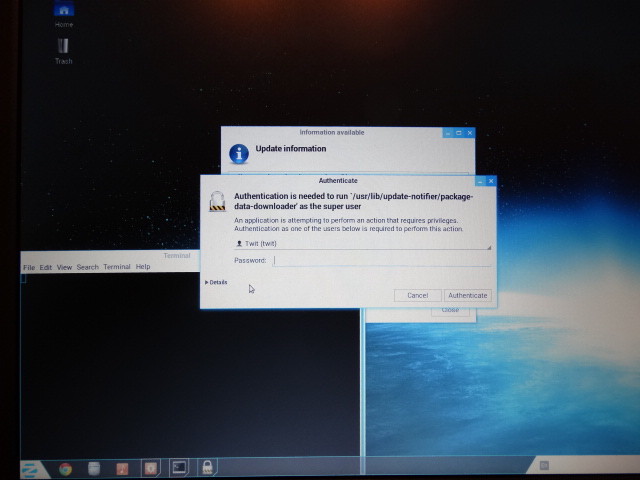Focus the Password input field
This screenshot has height=480, width=640.
(382, 260)
